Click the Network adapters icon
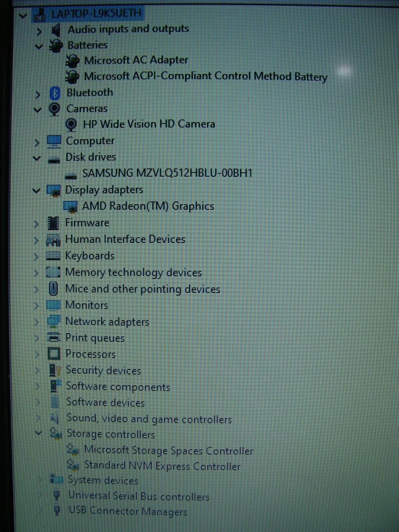This screenshot has width=399, height=532. 54,321
